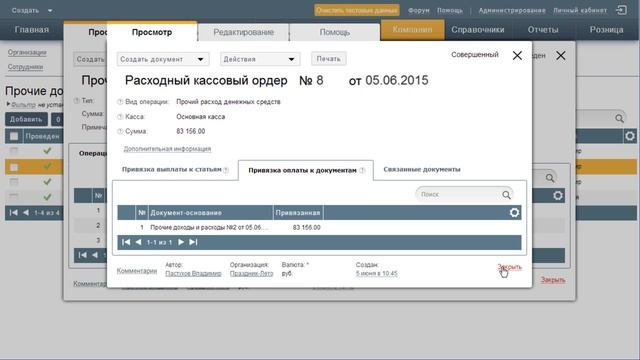Viewport: 640px width, 360px height.
Task: Select the 'Компания' main menu item
Action: [x=412, y=30]
